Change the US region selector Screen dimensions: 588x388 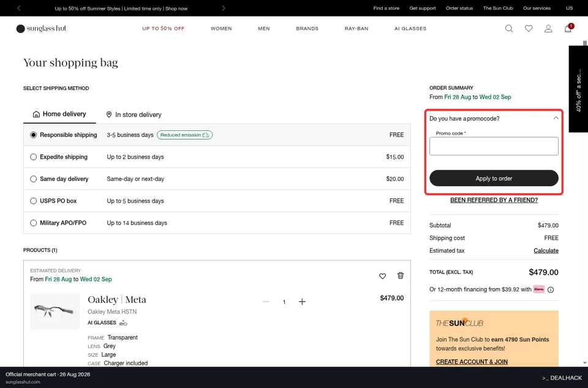tap(570, 8)
